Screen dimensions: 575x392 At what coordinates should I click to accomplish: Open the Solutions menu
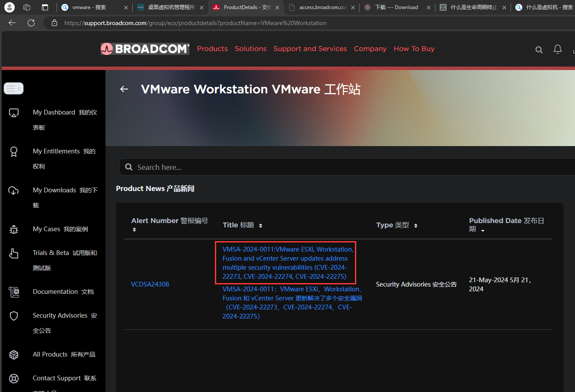tap(250, 49)
